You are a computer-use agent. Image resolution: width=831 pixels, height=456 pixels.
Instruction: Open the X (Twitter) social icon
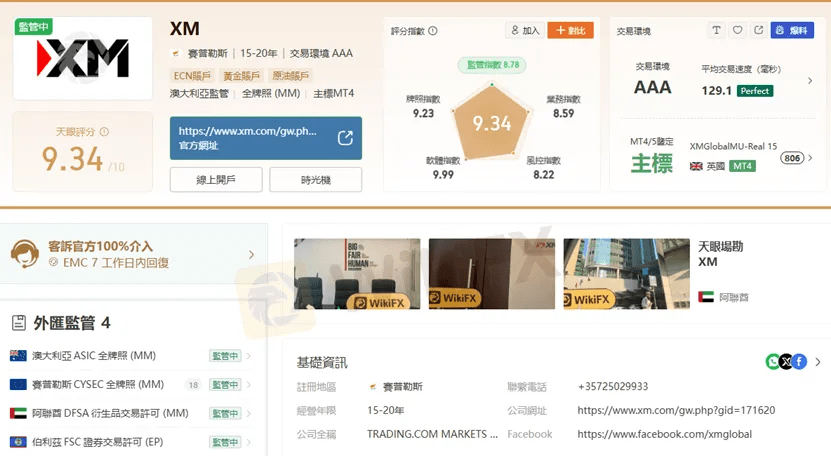coord(786,362)
